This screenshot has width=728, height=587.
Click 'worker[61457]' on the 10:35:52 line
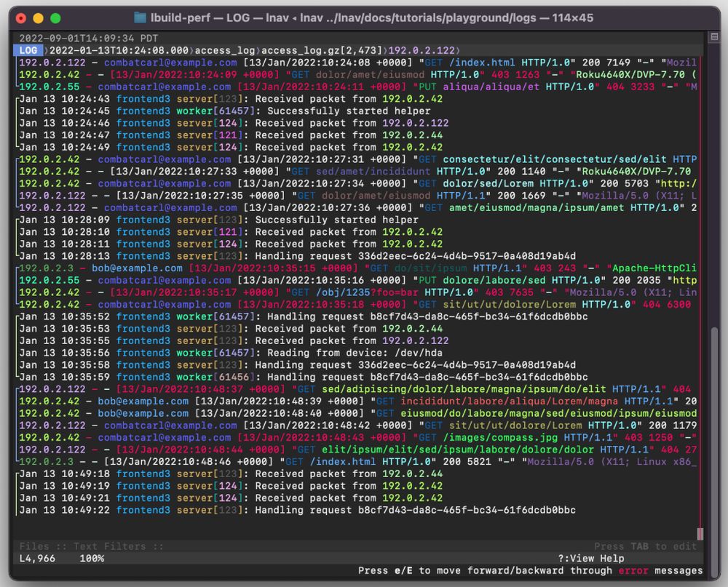[x=215, y=316]
